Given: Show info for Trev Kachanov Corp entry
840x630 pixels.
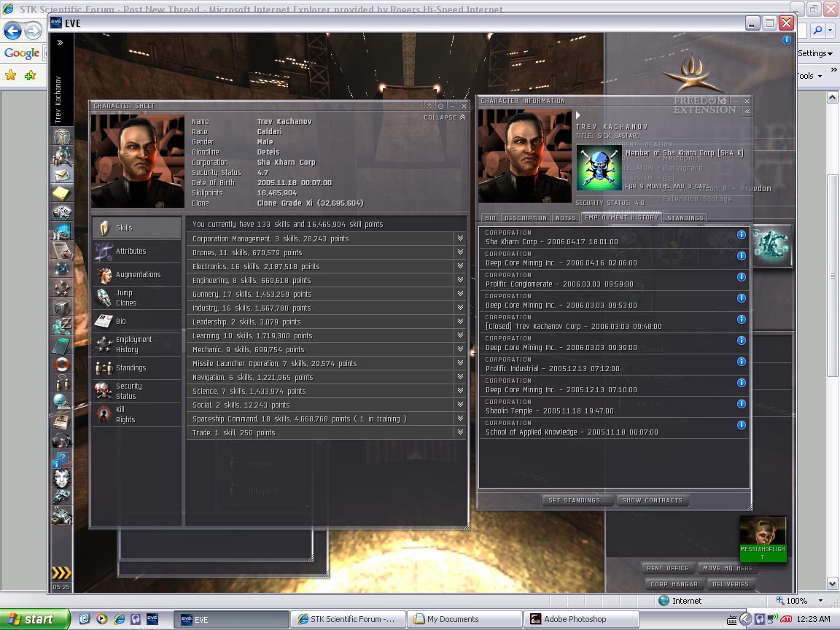Looking at the screenshot, I should point(742,319).
